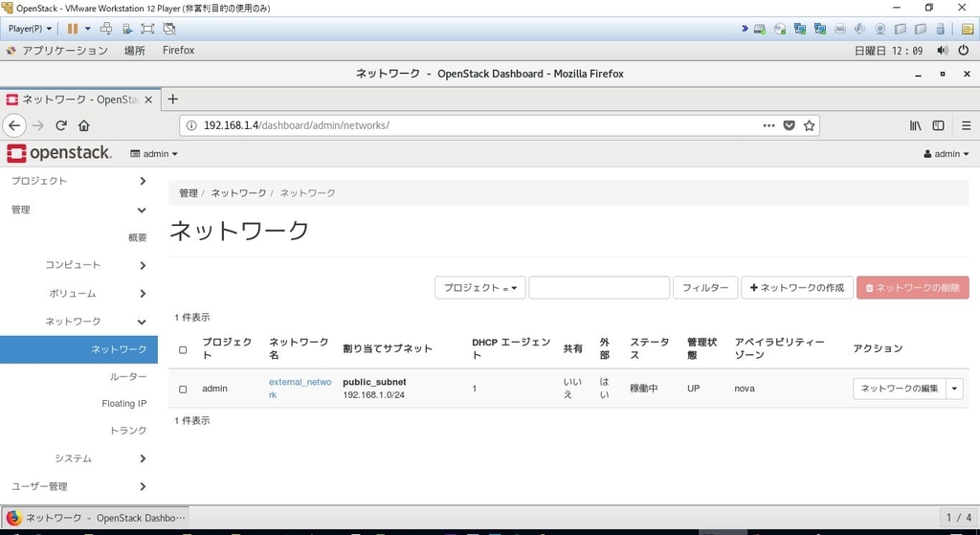
Task: Click the blue double-arrow devices expander
Action: (745, 29)
